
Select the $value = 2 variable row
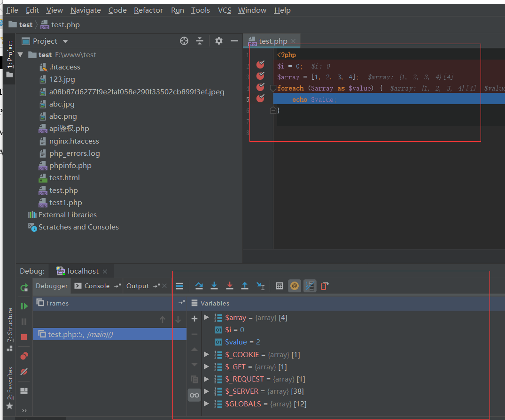pos(353,342)
